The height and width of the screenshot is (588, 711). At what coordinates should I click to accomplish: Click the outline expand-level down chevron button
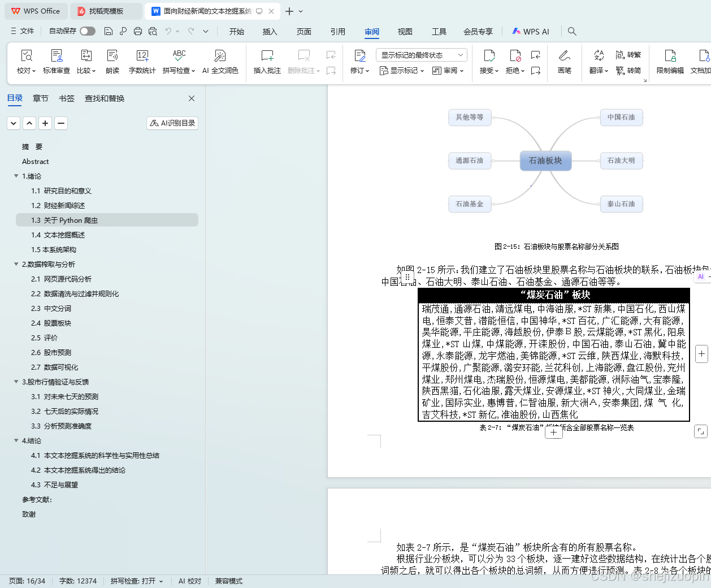[14, 123]
